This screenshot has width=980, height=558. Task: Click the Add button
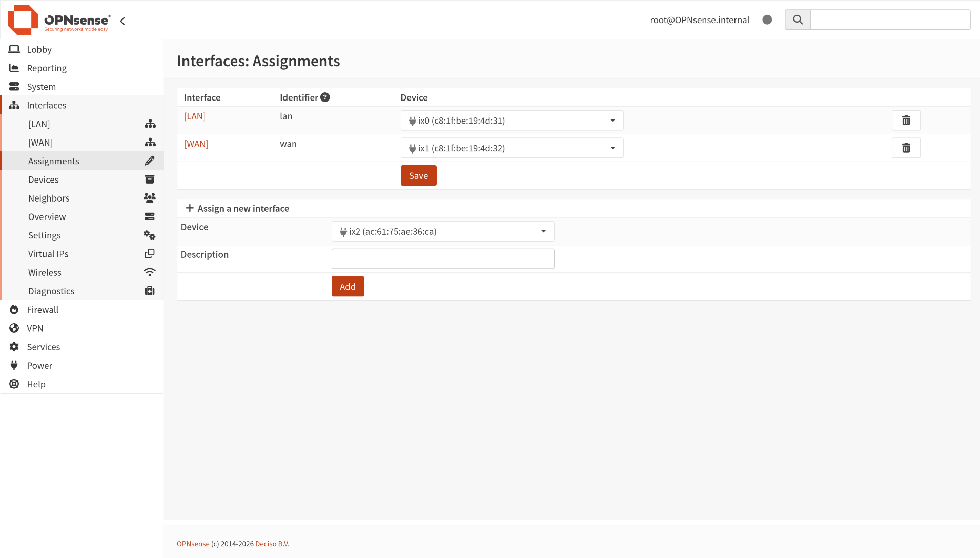click(348, 286)
